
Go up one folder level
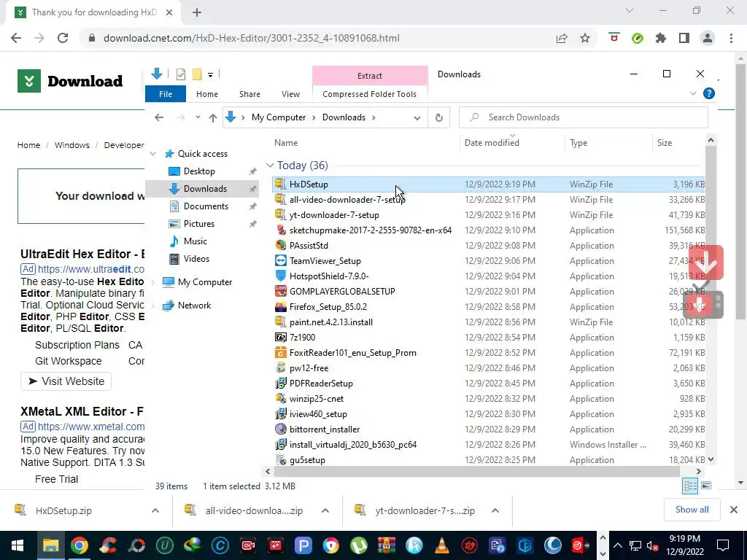tap(212, 117)
